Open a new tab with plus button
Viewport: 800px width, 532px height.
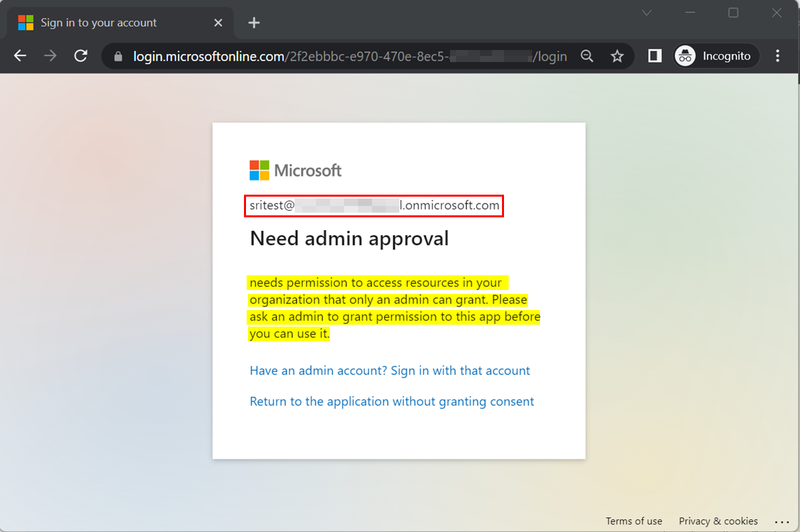pyautogui.click(x=253, y=23)
